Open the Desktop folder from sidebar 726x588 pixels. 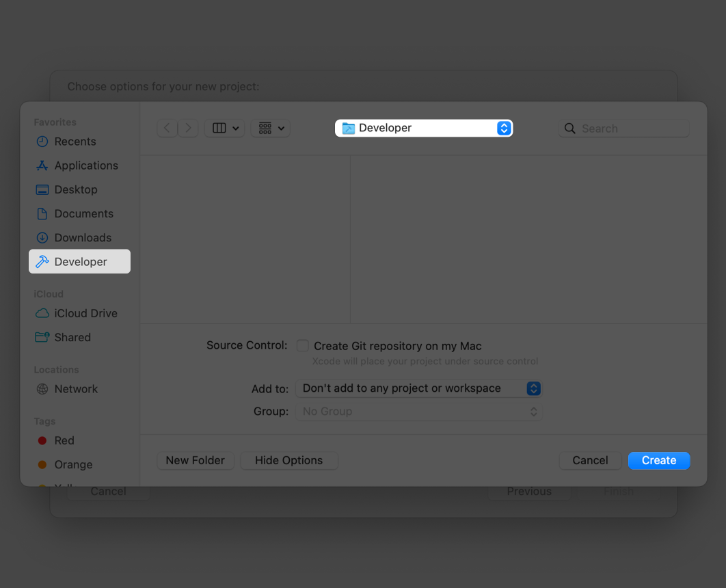click(x=76, y=189)
